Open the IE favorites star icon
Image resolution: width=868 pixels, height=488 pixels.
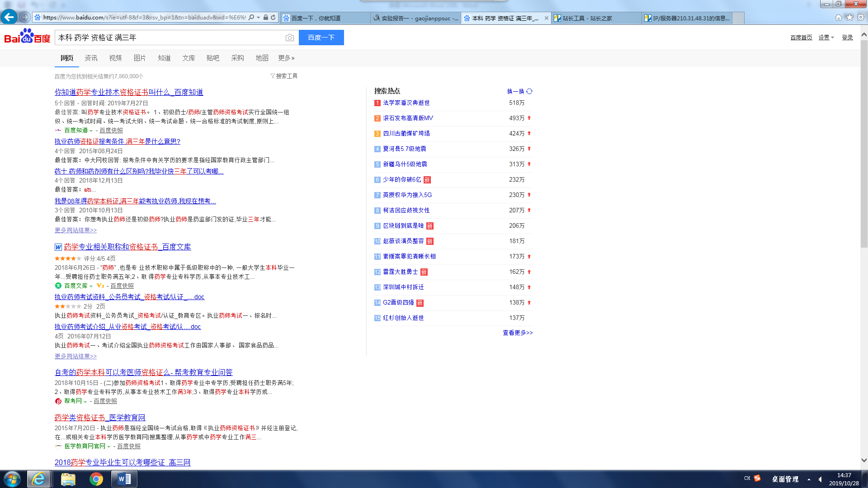click(x=849, y=17)
